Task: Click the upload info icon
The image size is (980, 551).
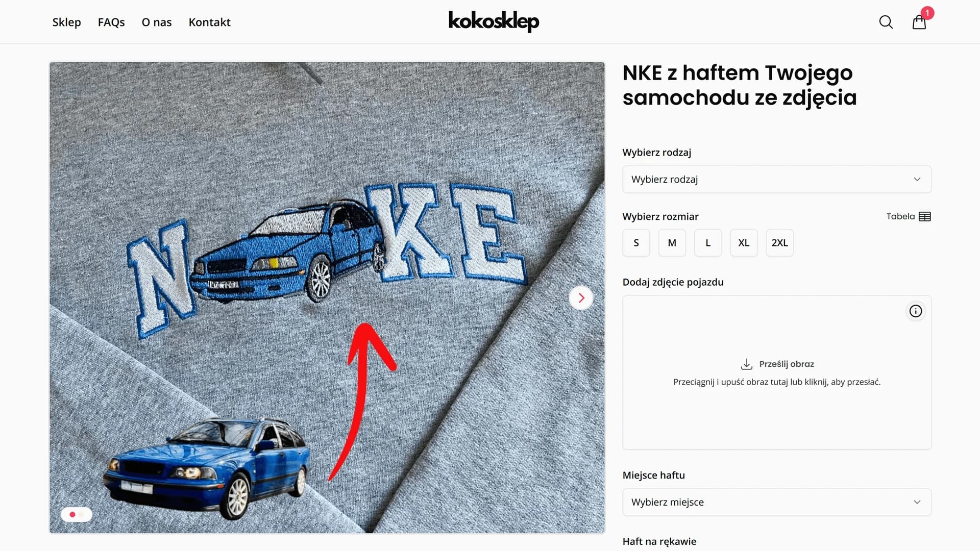Action: pos(915,311)
